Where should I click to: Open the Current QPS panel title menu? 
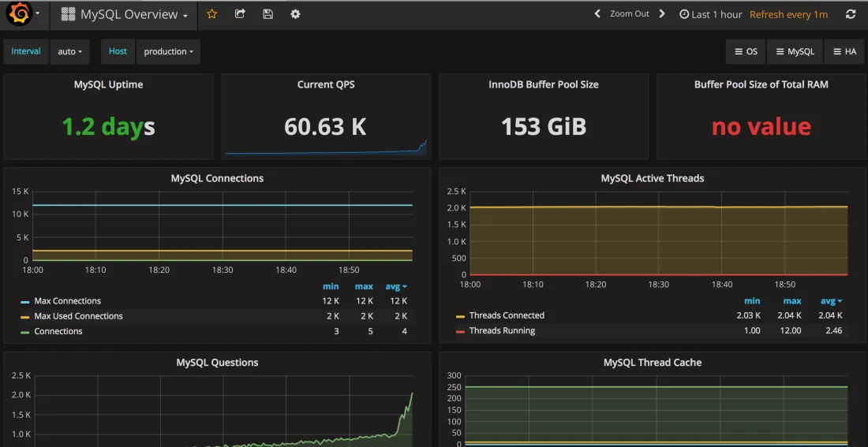[x=326, y=84]
